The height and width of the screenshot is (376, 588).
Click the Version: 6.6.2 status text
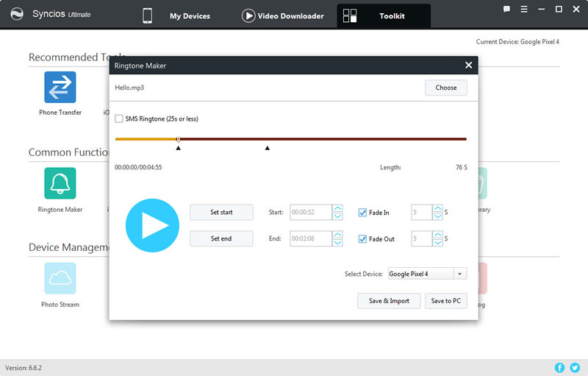tap(24, 368)
